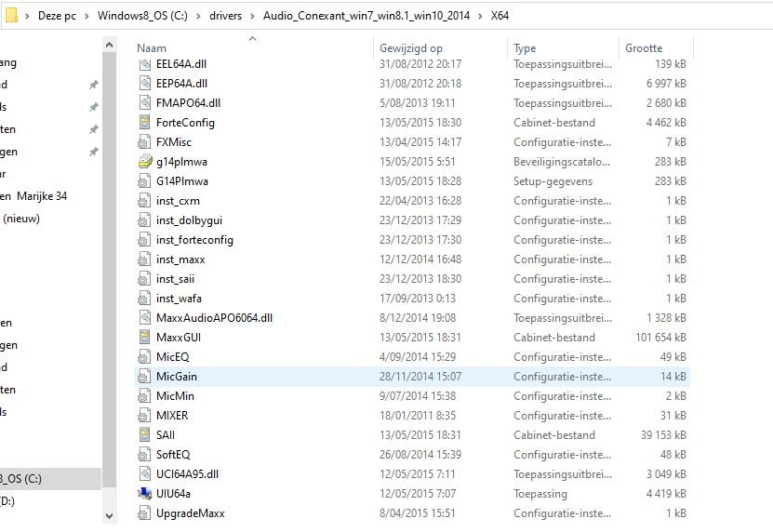773x532 pixels.
Task: Click the inst_saii file icon
Action: (x=144, y=279)
